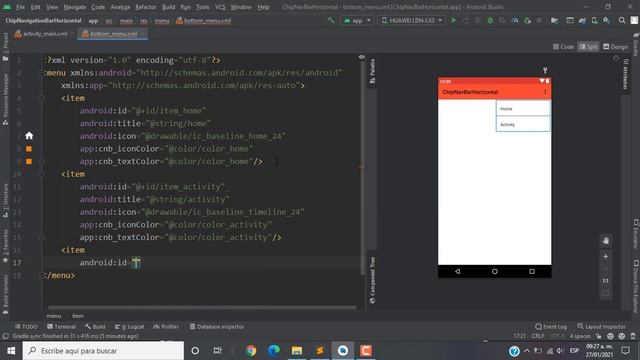Click the home drawable gutter icon
Image resolution: width=640 pixels, height=360 pixels.
pos(29,136)
